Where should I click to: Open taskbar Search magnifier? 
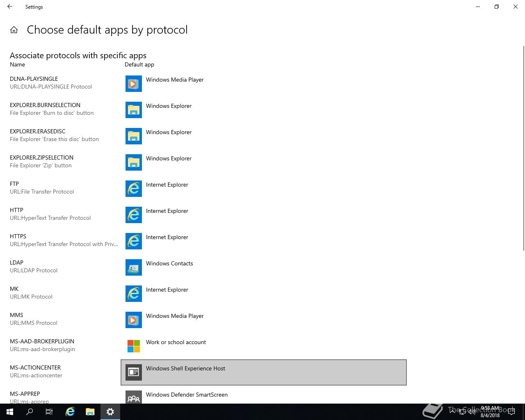pos(30,412)
